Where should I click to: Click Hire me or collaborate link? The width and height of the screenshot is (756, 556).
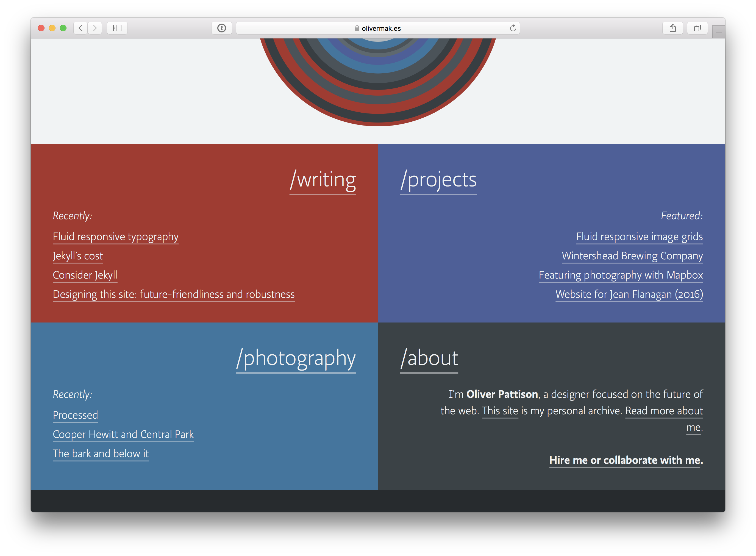click(x=626, y=460)
